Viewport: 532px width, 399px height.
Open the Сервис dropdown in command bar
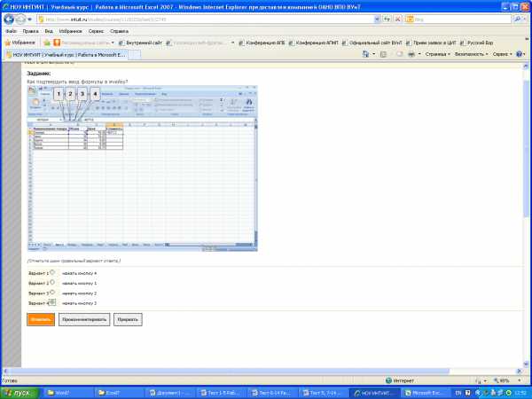(x=503, y=54)
